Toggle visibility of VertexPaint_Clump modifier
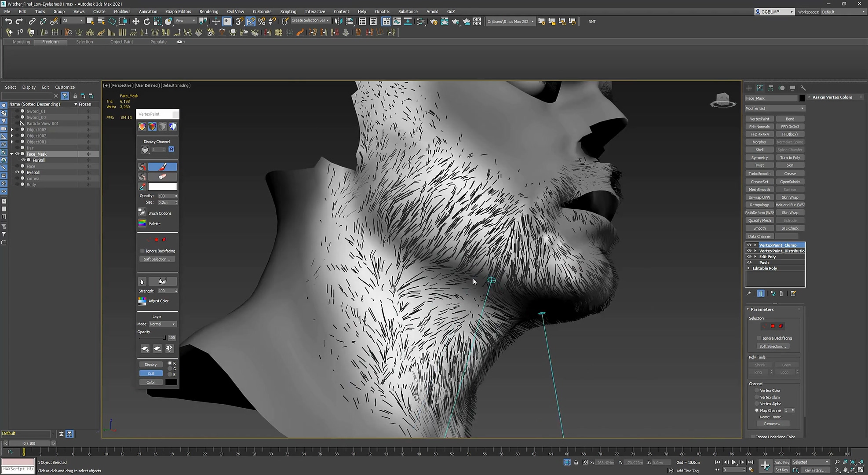868x475 pixels. pyautogui.click(x=749, y=245)
